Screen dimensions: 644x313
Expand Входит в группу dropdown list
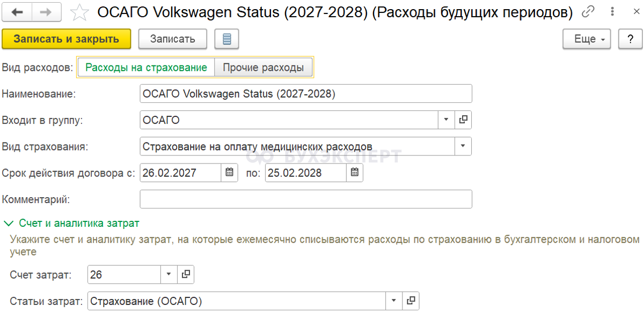tap(447, 120)
